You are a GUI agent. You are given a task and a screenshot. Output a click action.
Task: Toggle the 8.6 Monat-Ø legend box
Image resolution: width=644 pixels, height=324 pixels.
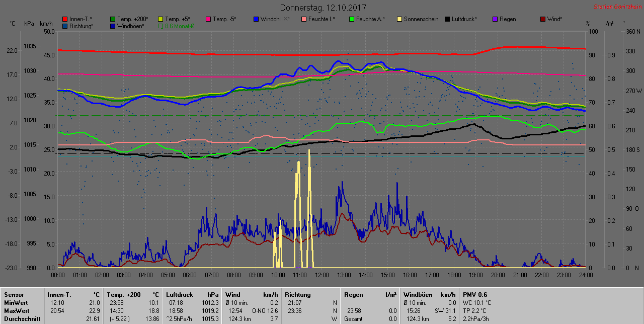160,26
